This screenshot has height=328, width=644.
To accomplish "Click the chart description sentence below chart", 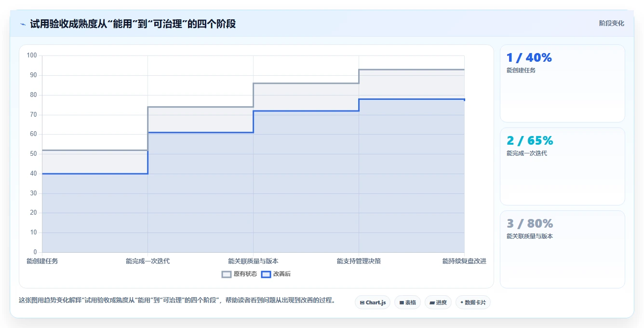I will point(177,300).
